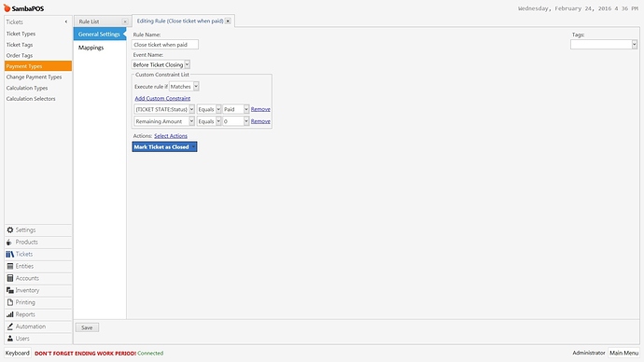Click the Entities section icon
Viewport: 644px width, 362px height.
pos(10,266)
